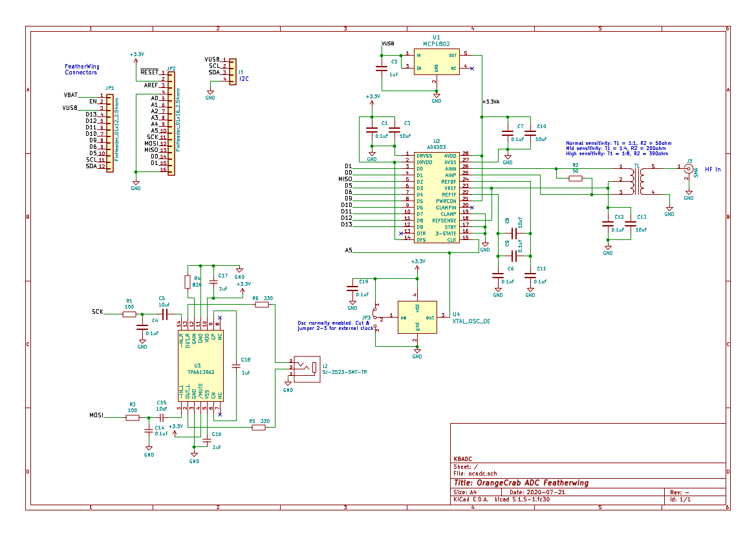Click the 'Normal sensitivity' note line
Image resolution: width=756 pixels, height=535 pixels.
tap(619, 143)
